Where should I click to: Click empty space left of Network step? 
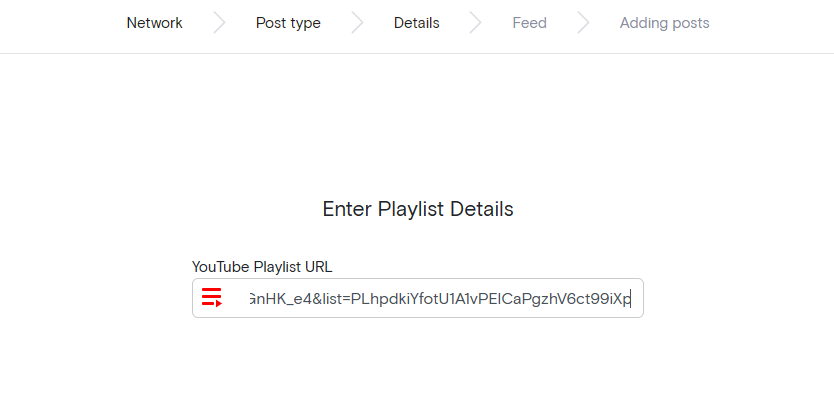click(60, 23)
